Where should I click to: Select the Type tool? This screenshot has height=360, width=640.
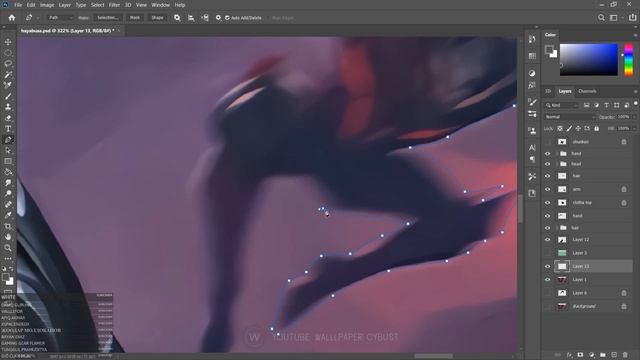(x=8, y=129)
